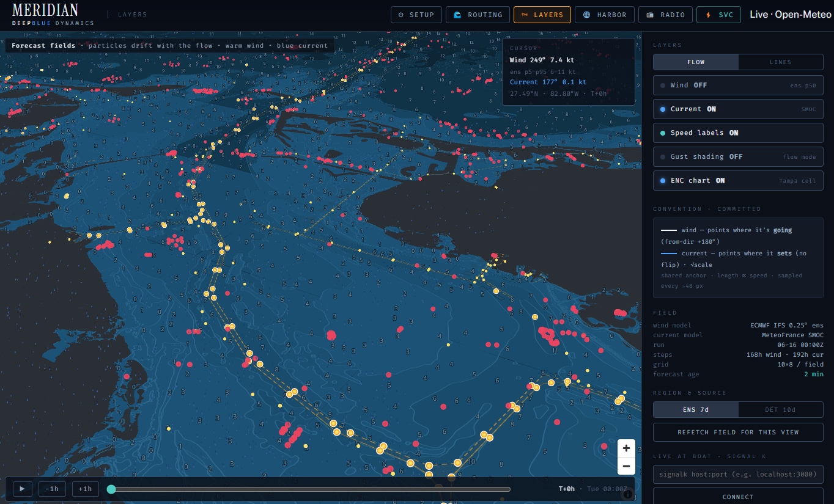The height and width of the screenshot is (504, 834).
Task: Open the Routing tab
Action: [x=478, y=15]
